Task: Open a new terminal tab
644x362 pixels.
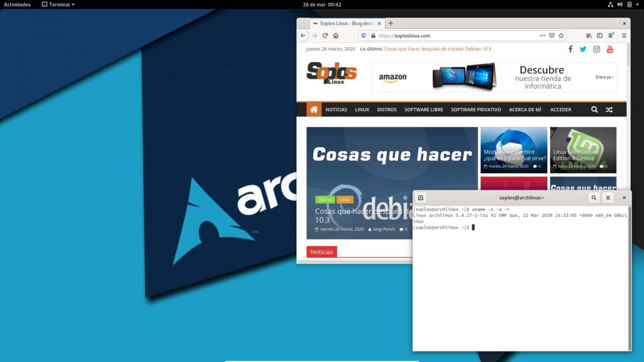Action: pos(421,197)
